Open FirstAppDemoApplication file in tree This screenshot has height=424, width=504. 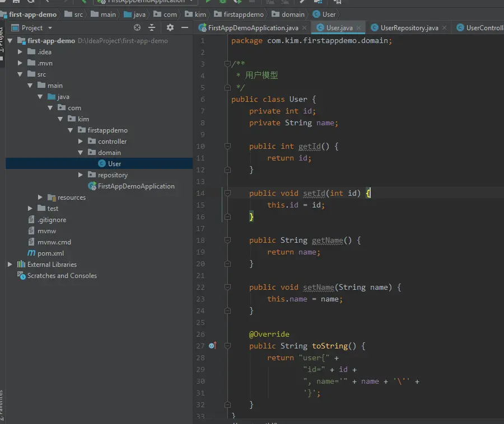pos(136,186)
